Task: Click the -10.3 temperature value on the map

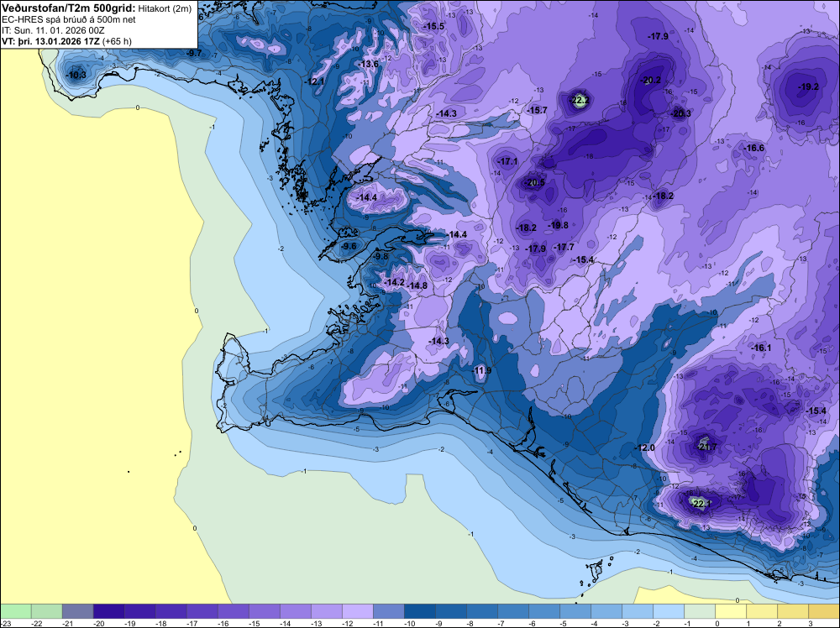Action: point(76,75)
